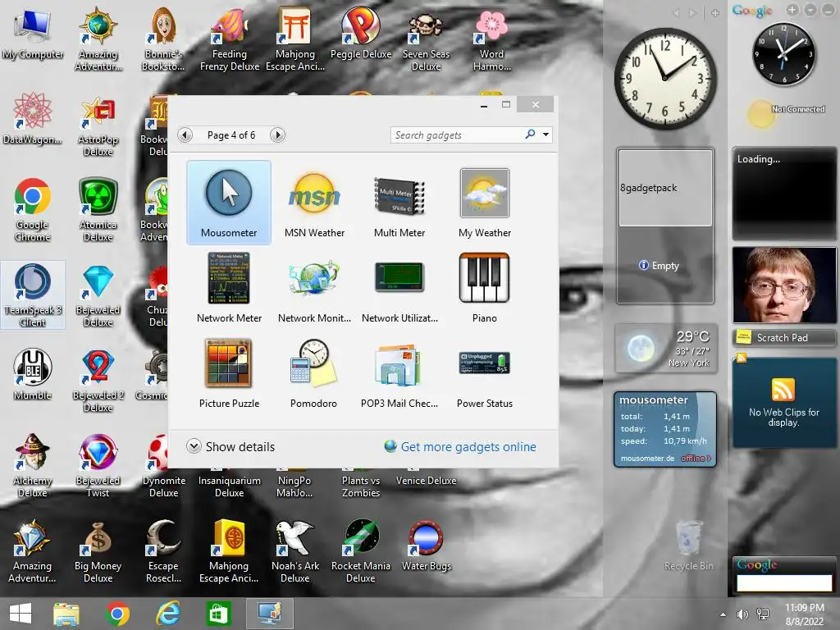
Task: Select My Computer desktop icon
Action: (33, 34)
